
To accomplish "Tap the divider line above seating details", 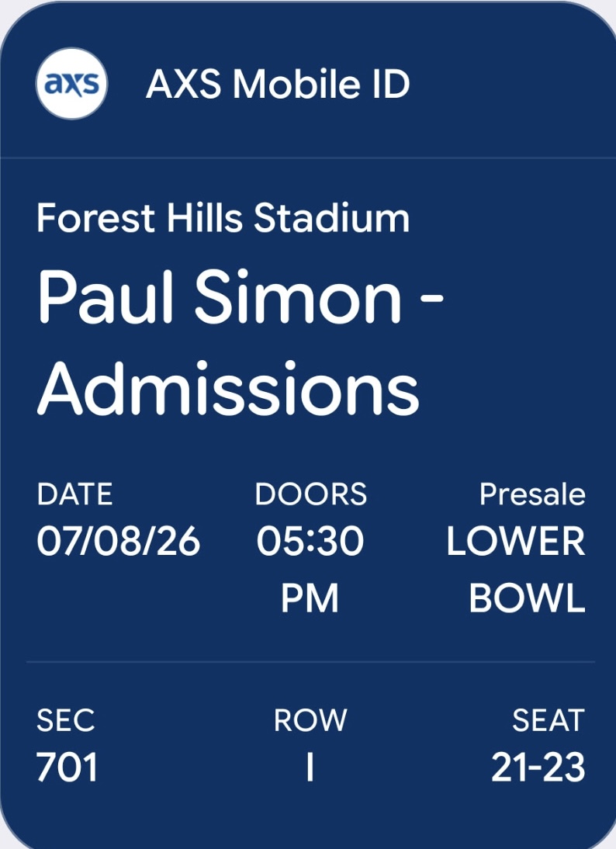I will click(x=310, y=662).
